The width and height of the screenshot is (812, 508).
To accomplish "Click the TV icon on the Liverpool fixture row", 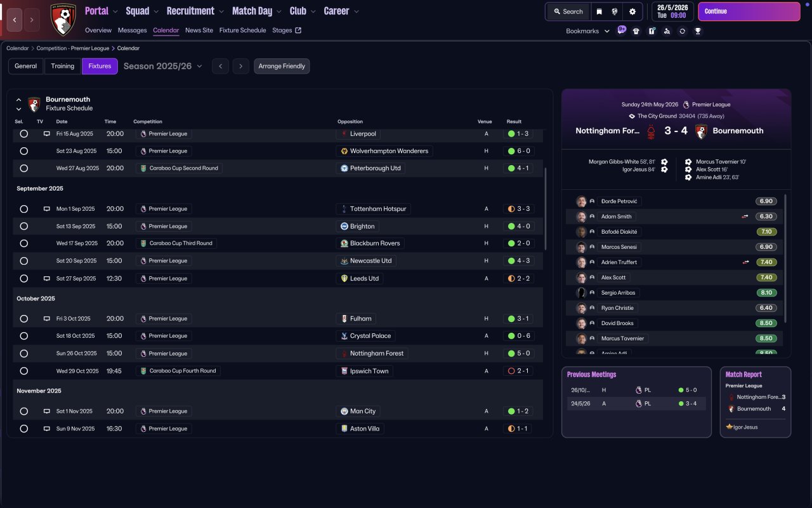I will click(46, 134).
